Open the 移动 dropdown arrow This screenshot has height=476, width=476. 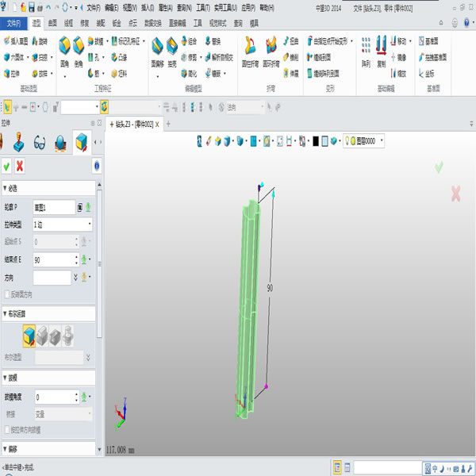[410, 41]
